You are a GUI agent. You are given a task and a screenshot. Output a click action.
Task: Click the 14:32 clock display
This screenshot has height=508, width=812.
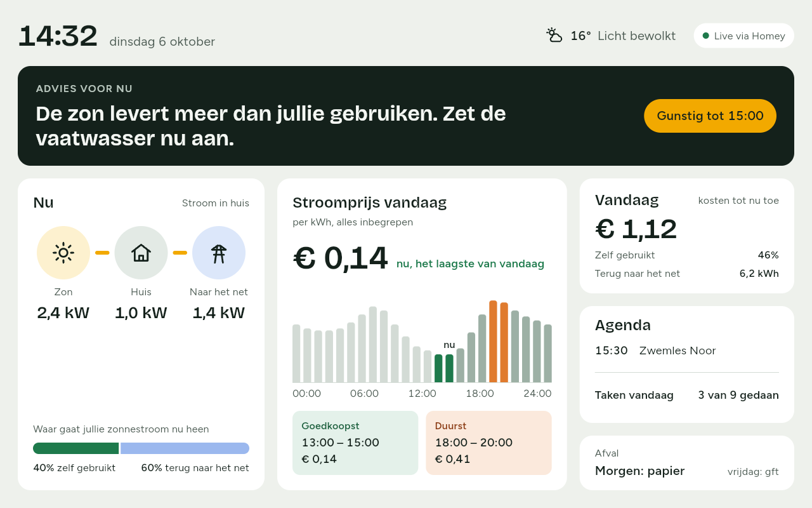[58, 36]
